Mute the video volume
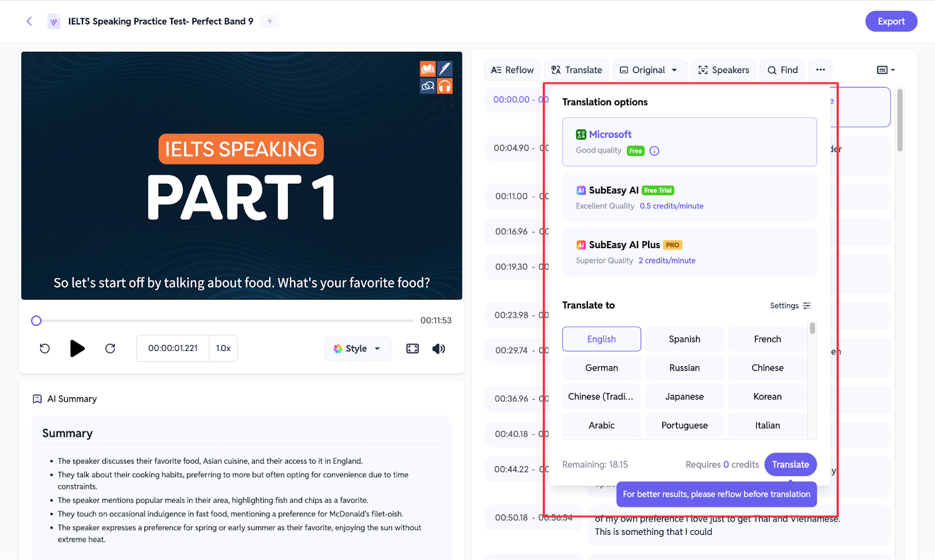Screen dimensions: 935x560 point(439,349)
